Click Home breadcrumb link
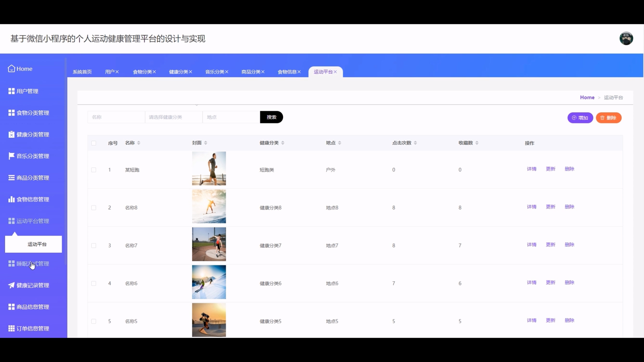Image resolution: width=644 pixels, height=362 pixels. click(587, 97)
